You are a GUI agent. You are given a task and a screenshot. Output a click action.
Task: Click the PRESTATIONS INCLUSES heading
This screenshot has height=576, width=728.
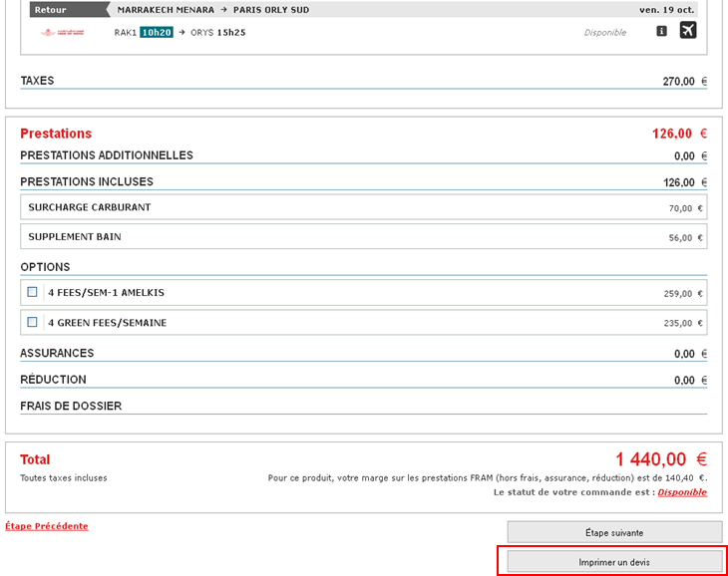click(x=87, y=182)
